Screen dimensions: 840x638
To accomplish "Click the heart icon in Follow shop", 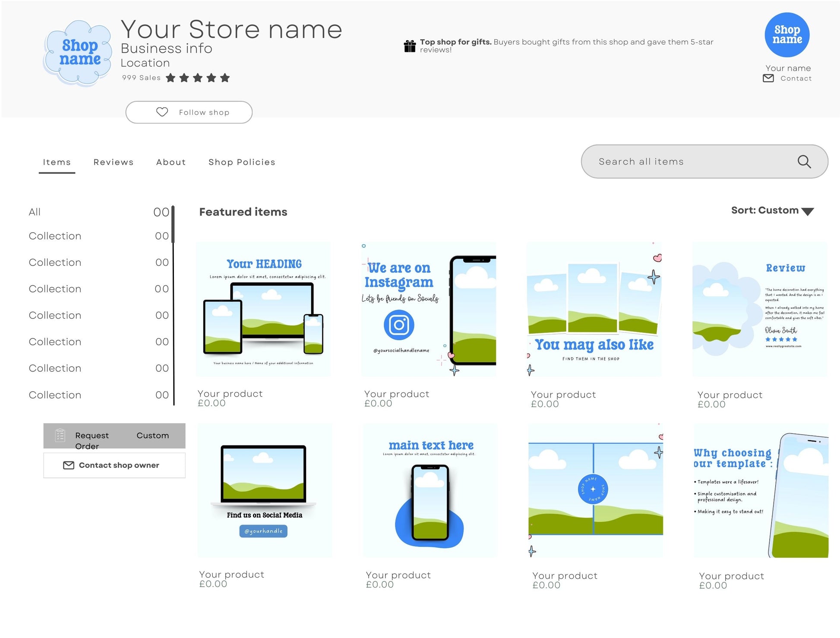I will coord(162,112).
